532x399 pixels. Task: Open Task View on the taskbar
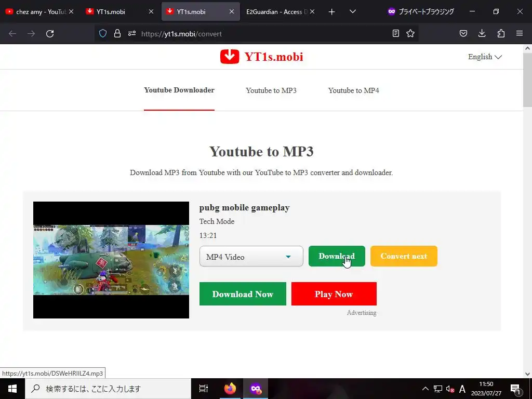[x=203, y=389]
